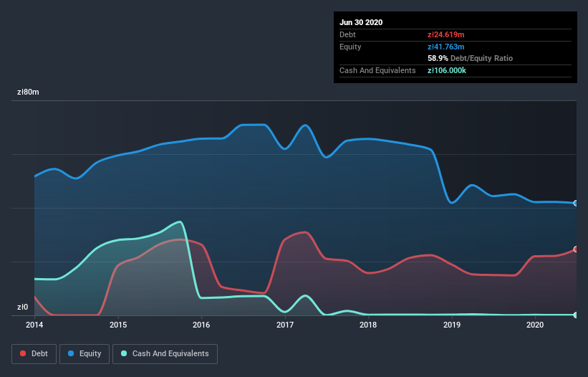The width and height of the screenshot is (588, 377).
Task: Click the Debt label in the tooltip
Action: (x=347, y=34)
